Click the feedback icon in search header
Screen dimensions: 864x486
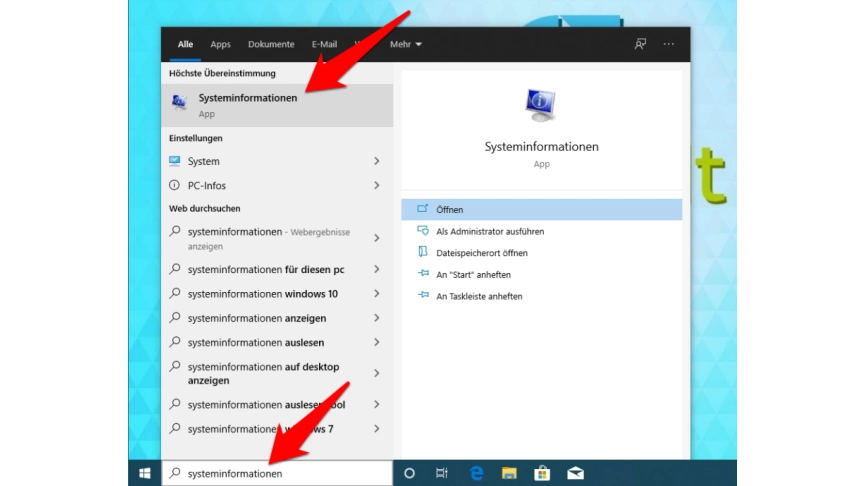[x=640, y=44]
